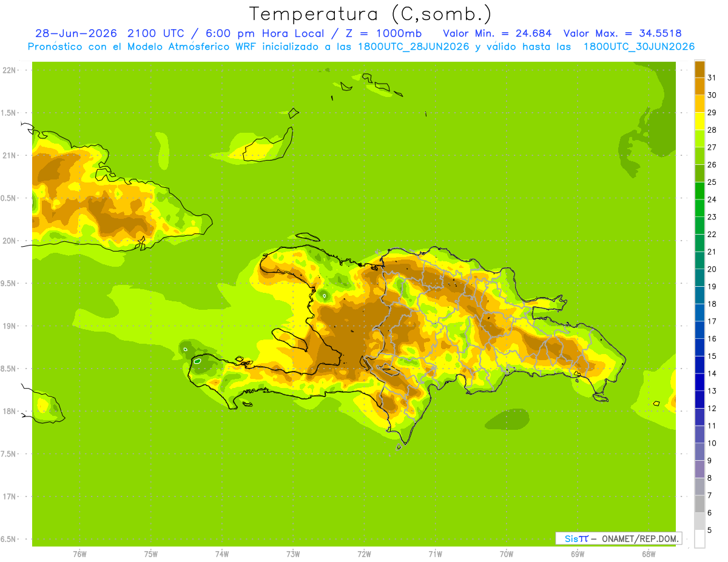Select the date text '28-Jun-2026'

click(x=76, y=33)
